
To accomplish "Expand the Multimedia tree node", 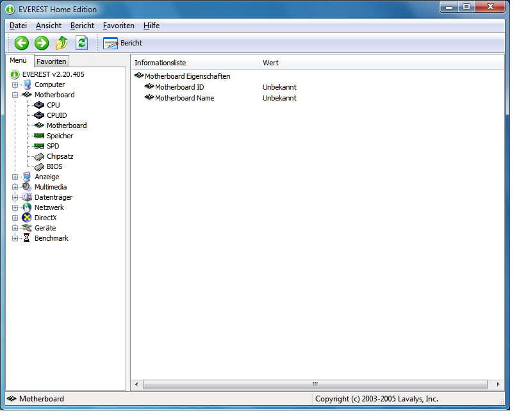I will (15, 187).
